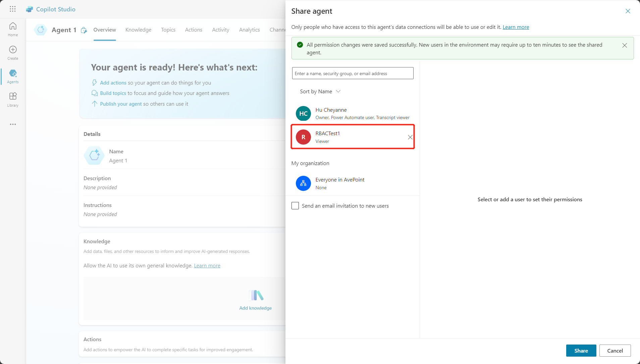This screenshot has height=364, width=640.
Task: Open Learn more link under Knowledge
Action: click(x=207, y=265)
